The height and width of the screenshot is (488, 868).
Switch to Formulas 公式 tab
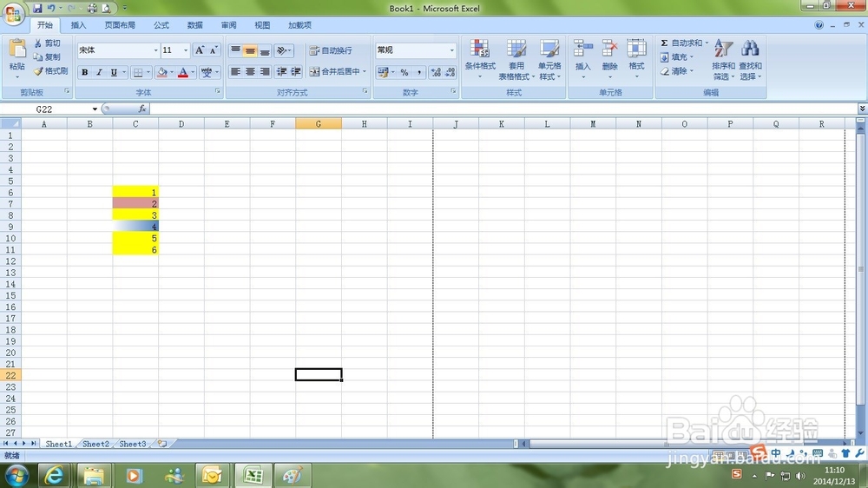point(161,25)
